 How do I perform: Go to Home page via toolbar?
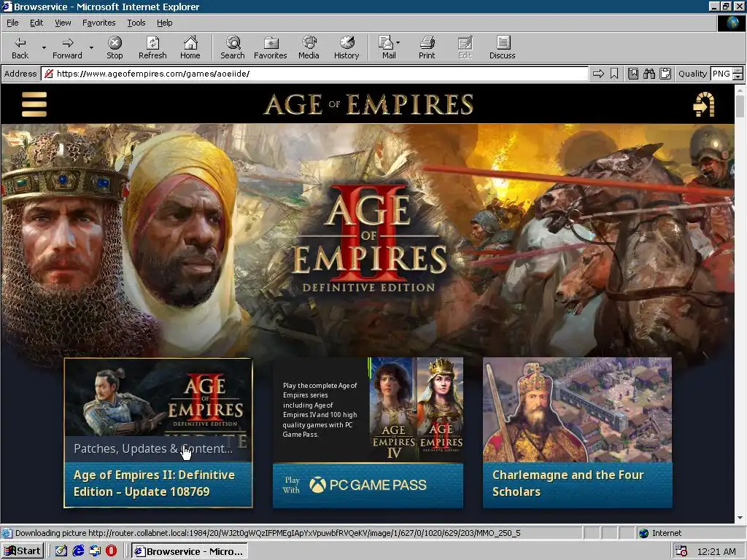click(190, 47)
